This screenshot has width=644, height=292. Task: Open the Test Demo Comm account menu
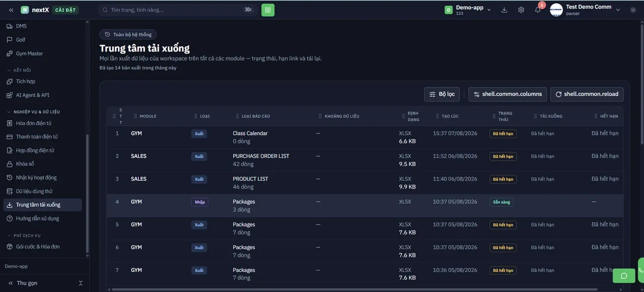click(586, 10)
